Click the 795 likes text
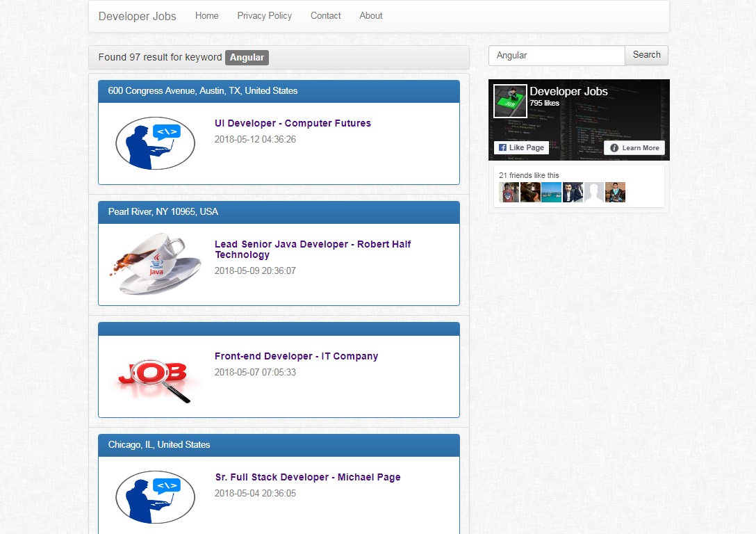Image resolution: width=756 pixels, height=534 pixels. coord(544,103)
